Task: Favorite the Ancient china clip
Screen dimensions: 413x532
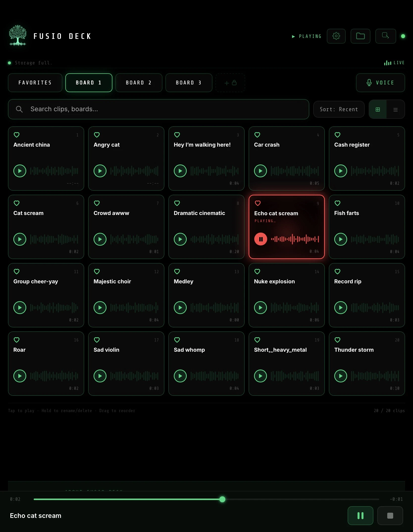Action: coord(17,135)
